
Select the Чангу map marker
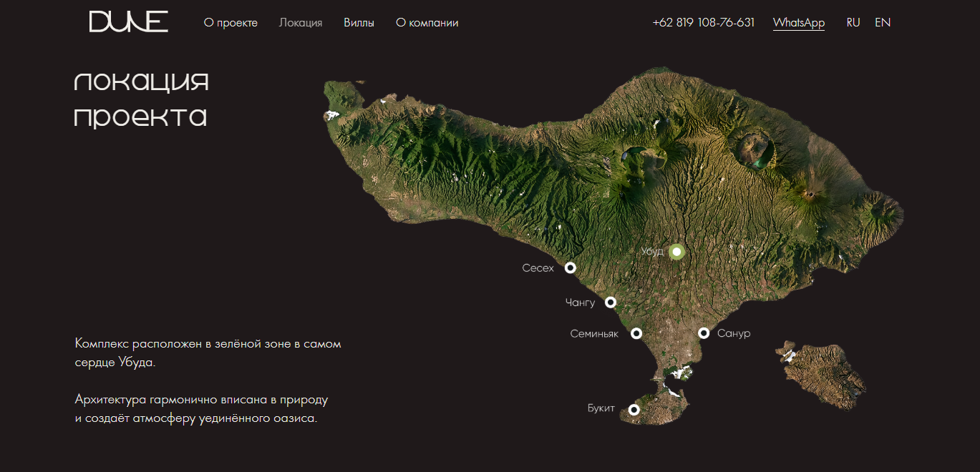tap(611, 303)
